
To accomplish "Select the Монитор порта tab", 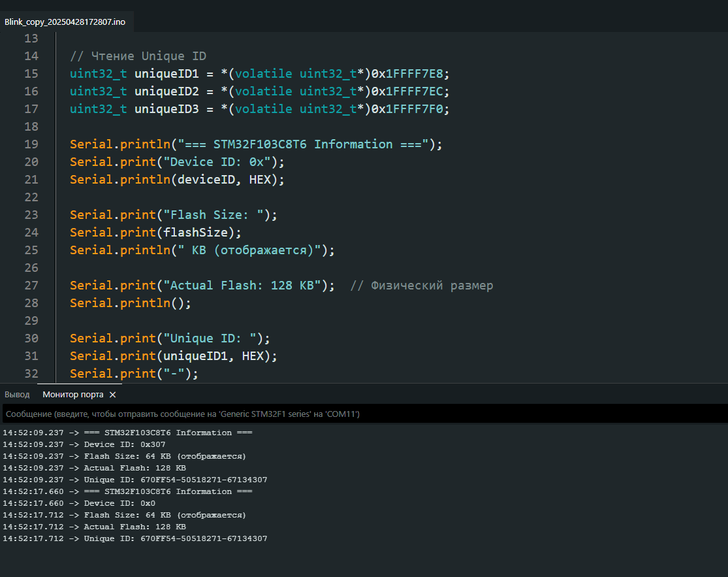I will pos(72,395).
